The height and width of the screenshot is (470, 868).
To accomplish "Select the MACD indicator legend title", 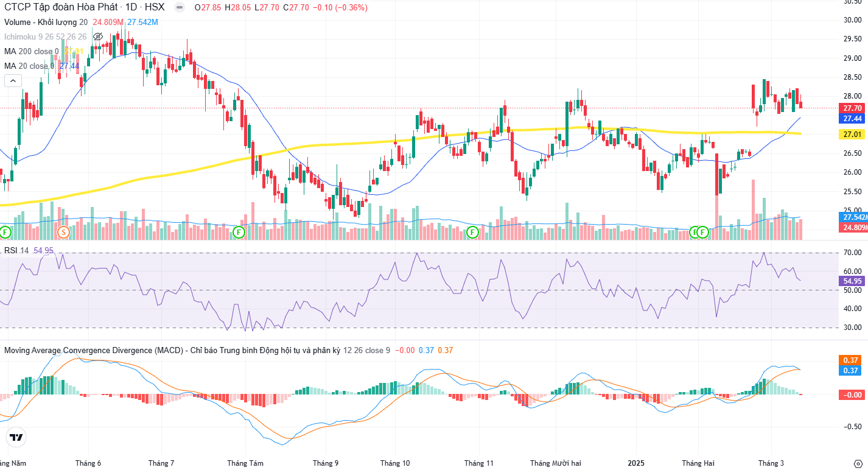I will click(172, 350).
